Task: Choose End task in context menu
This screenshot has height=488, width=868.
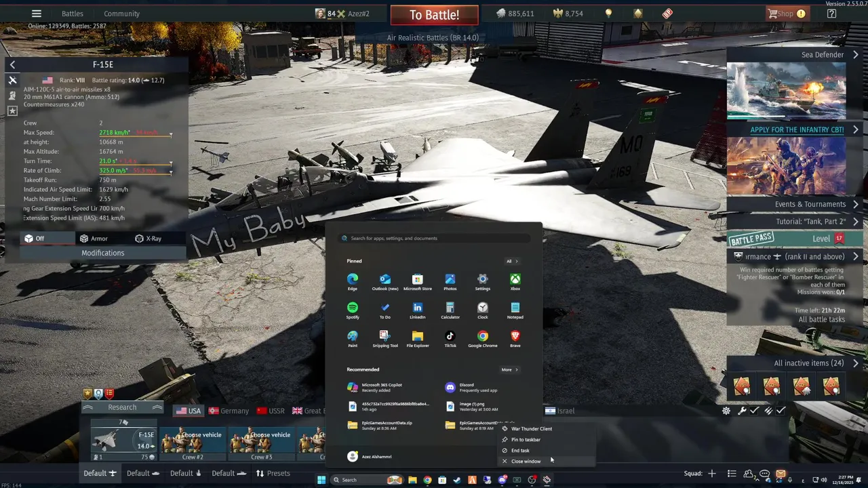Action: click(547, 450)
